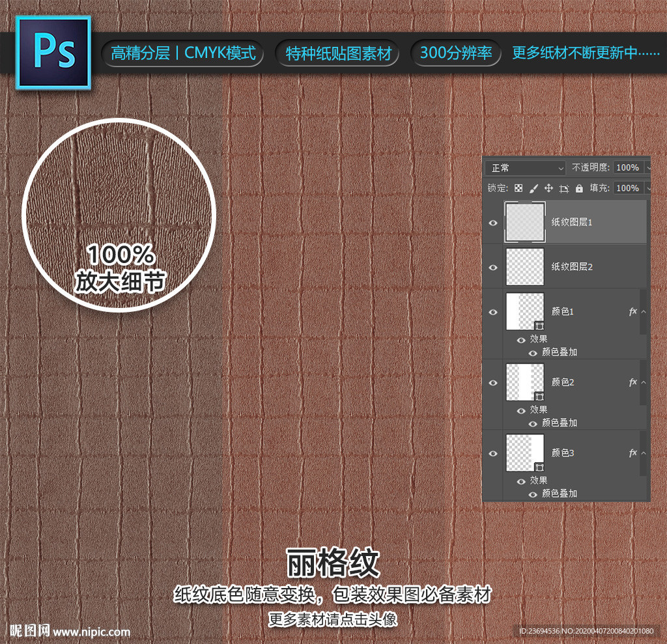
Task: Click the 填充 100% value field
Action: tap(629, 188)
